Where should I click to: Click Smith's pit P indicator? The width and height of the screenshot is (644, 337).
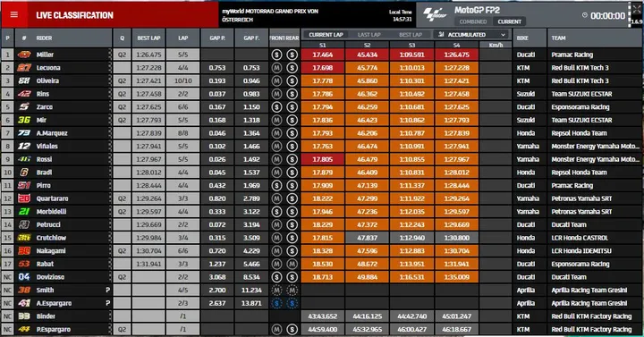(107, 291)
